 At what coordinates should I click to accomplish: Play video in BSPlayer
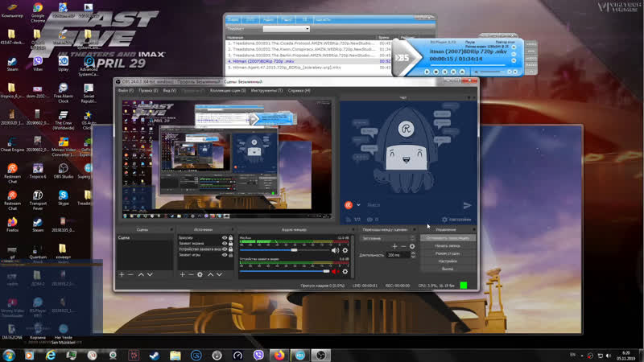[427, 72]
